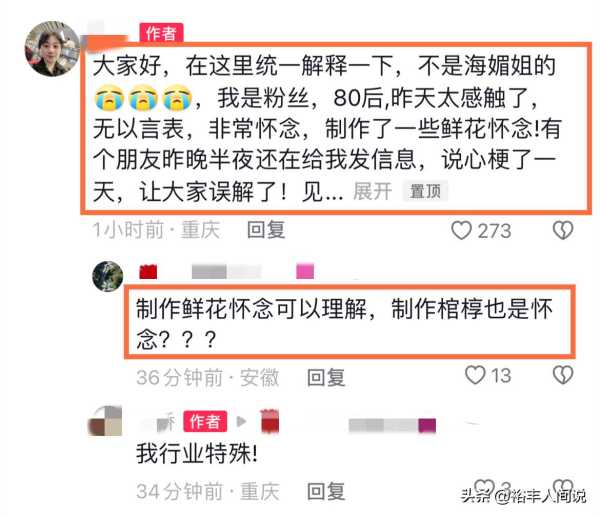This screenshot has width=600, height=517.
Task: Open the pixelated avatar of the last replier
Action: coord(104,421)
